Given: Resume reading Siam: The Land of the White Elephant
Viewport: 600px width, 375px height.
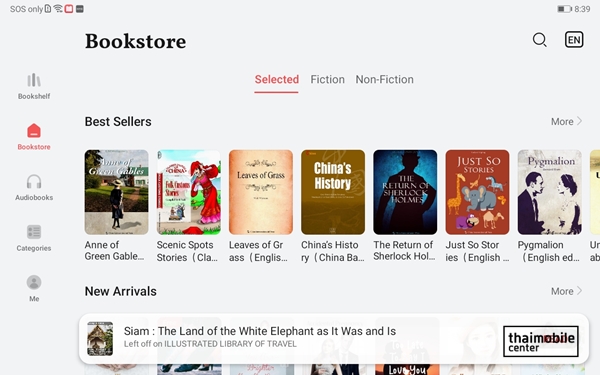Looking at the screenshot, I should click(x=333, y=339).
